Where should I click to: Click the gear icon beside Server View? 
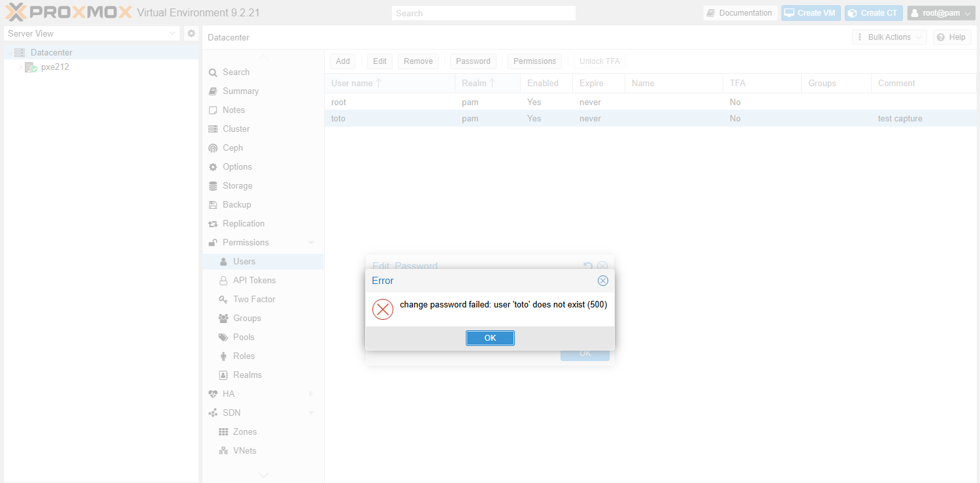point(191,33)
